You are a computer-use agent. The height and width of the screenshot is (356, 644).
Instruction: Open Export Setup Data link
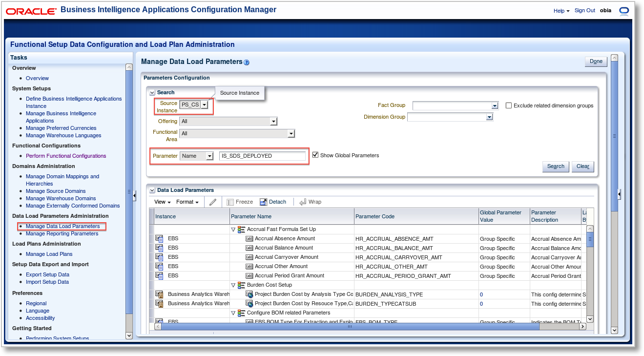pyautogui.click(x=47, y=274)
